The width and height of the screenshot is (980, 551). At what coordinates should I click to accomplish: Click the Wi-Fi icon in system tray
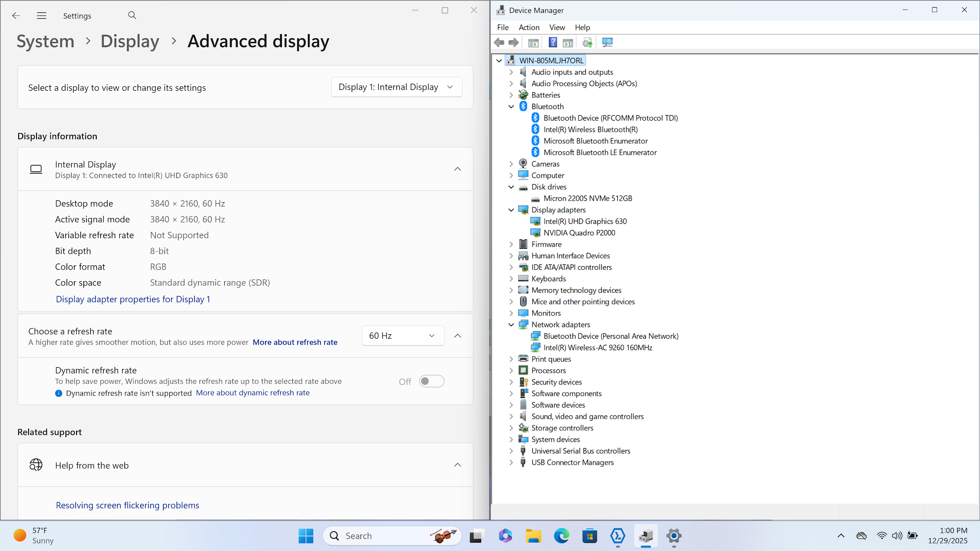point(882,535)
